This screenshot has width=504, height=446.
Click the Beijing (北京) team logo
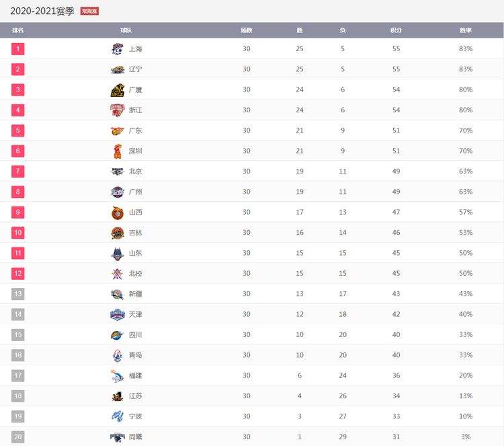pos(118,172)
